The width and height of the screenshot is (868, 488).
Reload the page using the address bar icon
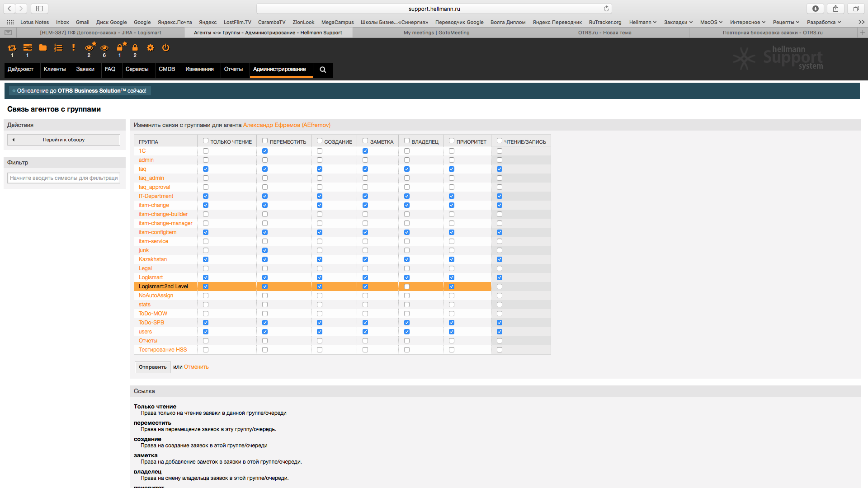click(606, 9)
